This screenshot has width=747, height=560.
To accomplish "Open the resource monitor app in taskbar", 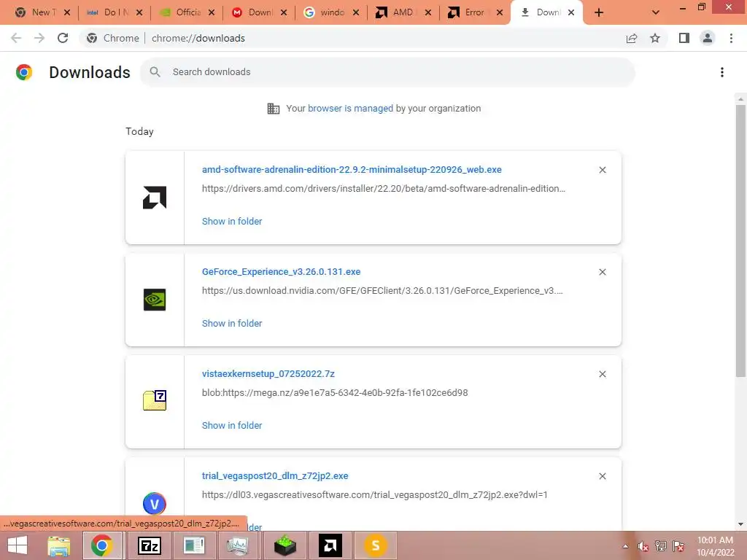I will (237, 545).
